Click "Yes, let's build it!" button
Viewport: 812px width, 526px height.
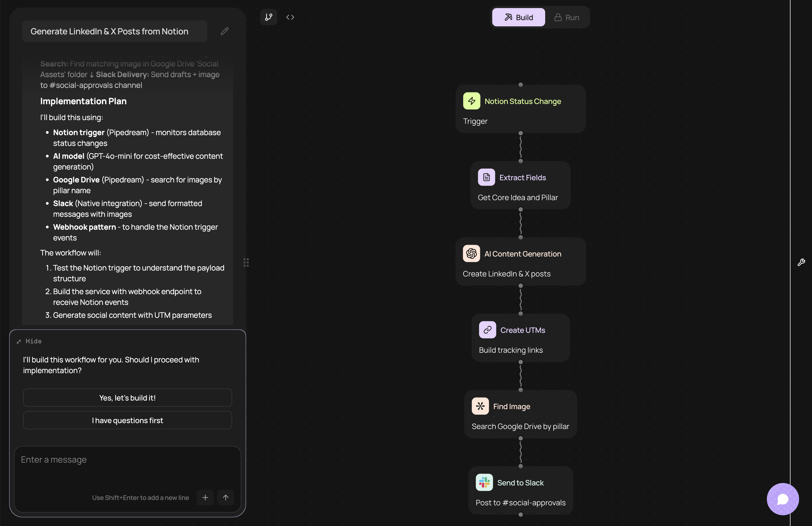click(x=127, y=398)
